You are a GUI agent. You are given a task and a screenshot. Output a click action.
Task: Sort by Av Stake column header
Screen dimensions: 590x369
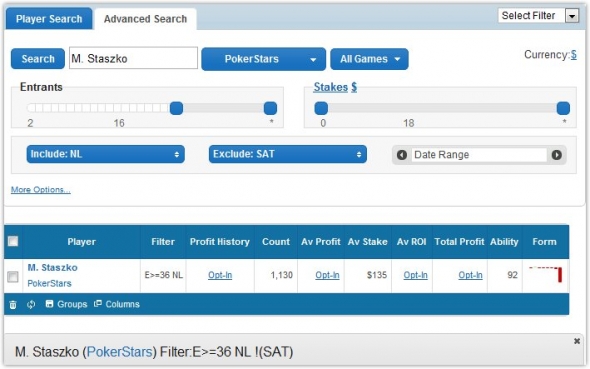(x=368, y=242)
